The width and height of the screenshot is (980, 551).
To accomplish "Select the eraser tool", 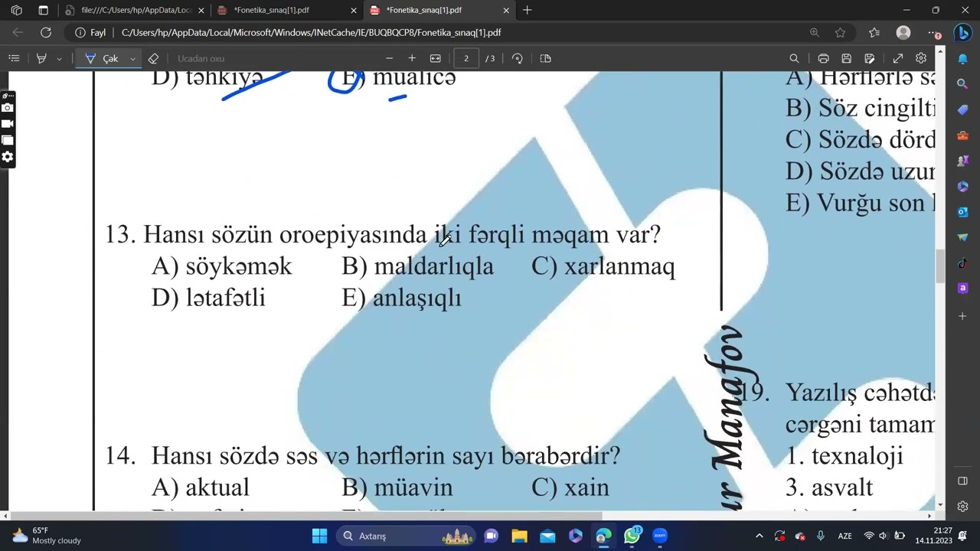I will [153, 58].
